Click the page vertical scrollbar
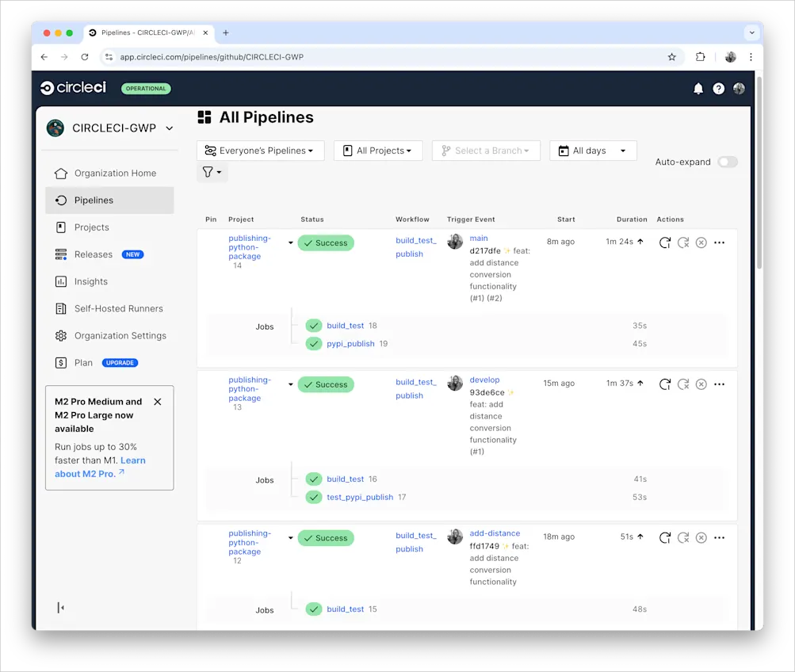 coord(759,172)
